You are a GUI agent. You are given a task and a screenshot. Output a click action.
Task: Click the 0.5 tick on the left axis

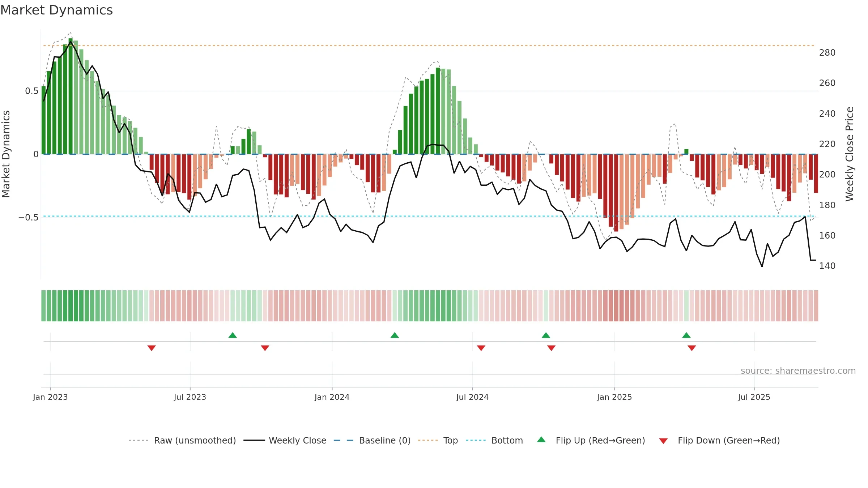(x=32, y=91)
